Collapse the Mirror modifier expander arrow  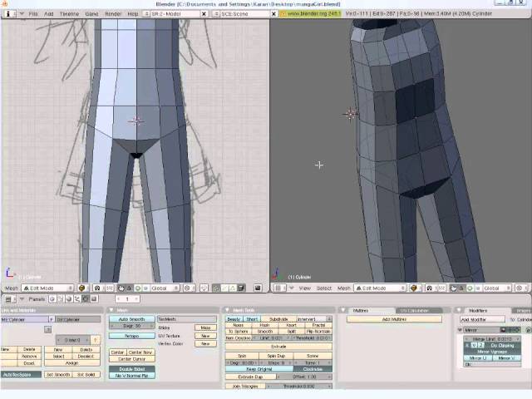(461, 330)
